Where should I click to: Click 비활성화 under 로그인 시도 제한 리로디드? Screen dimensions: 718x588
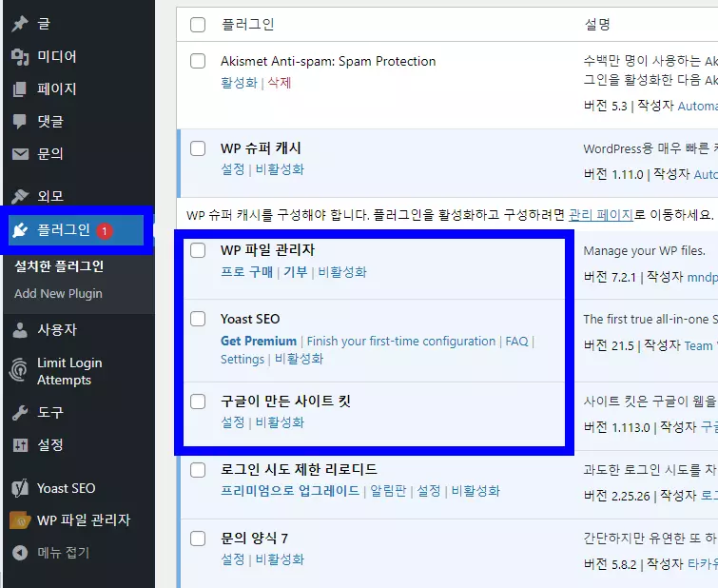(x=475, y=491)
